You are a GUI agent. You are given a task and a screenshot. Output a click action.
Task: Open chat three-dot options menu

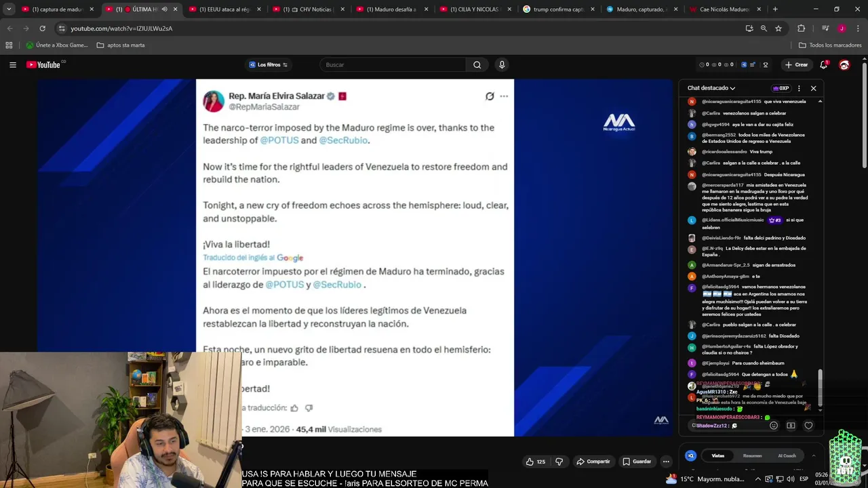click(x=799, y=88)
